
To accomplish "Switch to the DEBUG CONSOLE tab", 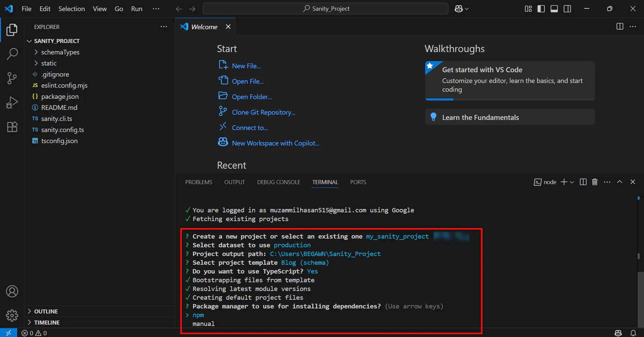I will 279,182.
